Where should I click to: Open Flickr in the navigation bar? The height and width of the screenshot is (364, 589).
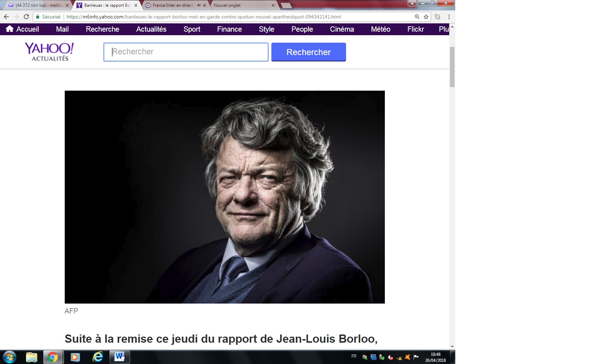(415, 29)
